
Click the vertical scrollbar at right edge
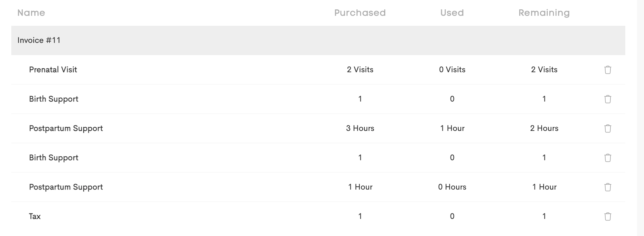tap(640, 118)
